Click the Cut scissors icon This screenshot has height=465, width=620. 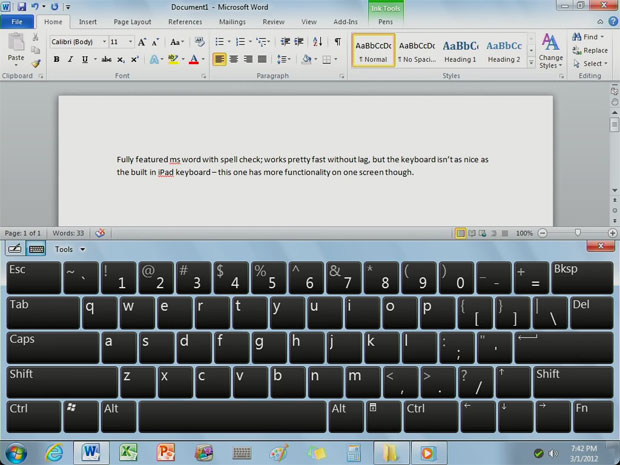pos(36,38)
